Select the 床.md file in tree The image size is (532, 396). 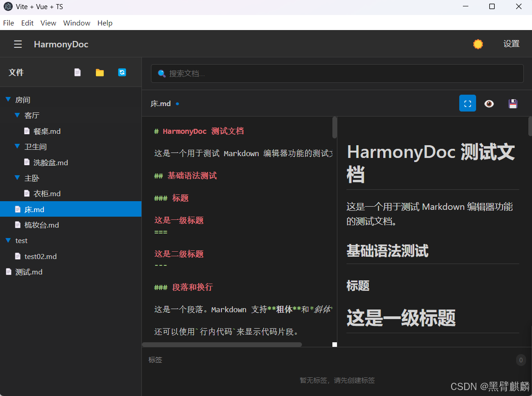[70, 209]
